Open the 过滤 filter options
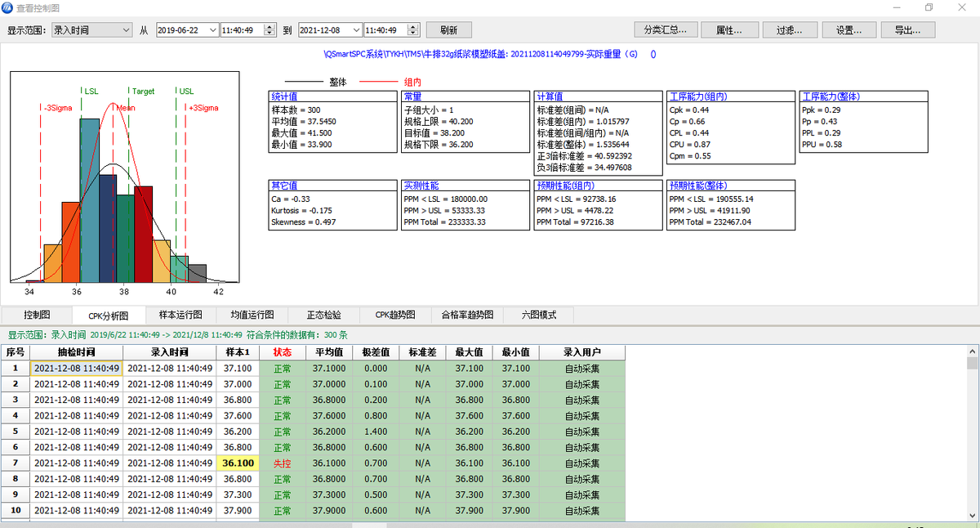Image resolution: width=980 pixels, height=528 pixels. [x=789, y=30]
